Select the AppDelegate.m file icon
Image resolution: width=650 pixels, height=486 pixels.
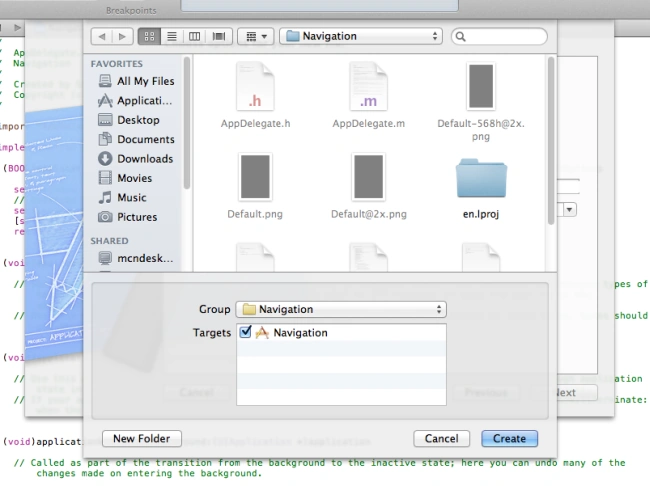point(369,87)
